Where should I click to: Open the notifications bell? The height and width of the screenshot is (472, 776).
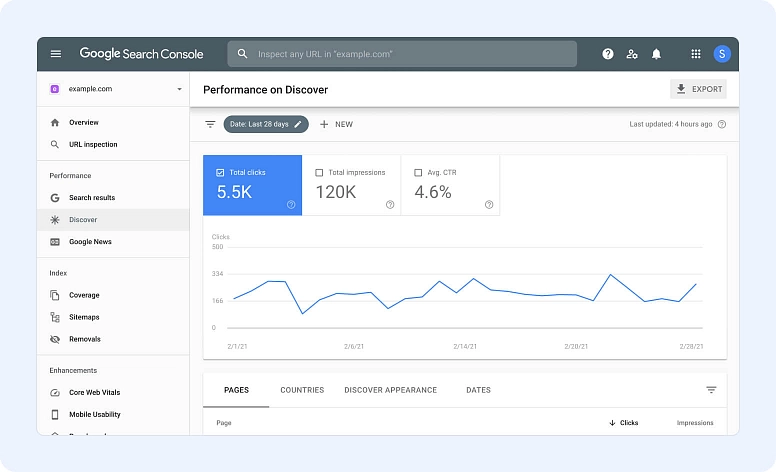click(x=657, y=54)
